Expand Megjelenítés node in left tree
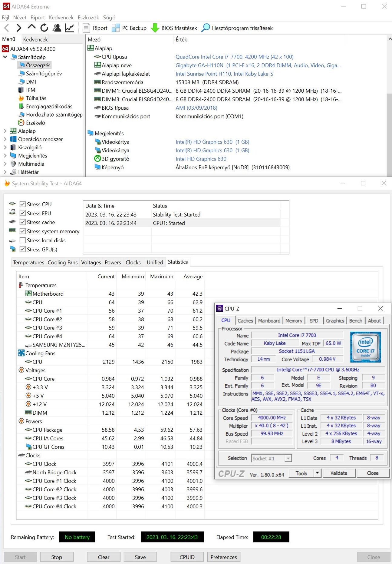Image resolution: width=392 pixels, height=564 pixels. (x=5, y=155)
